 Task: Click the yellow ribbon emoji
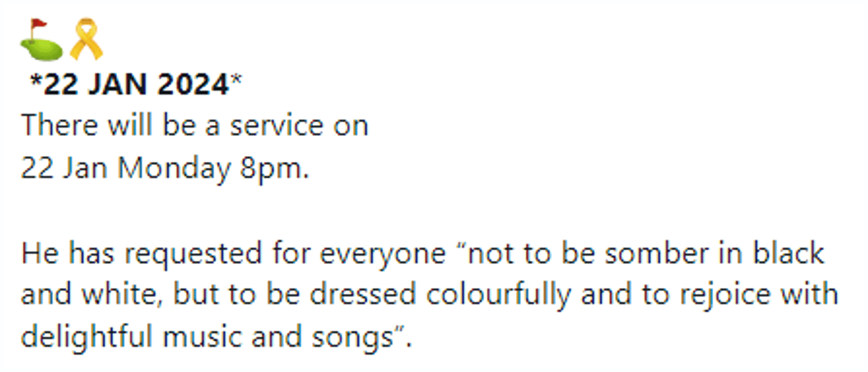tap(86, 39)
